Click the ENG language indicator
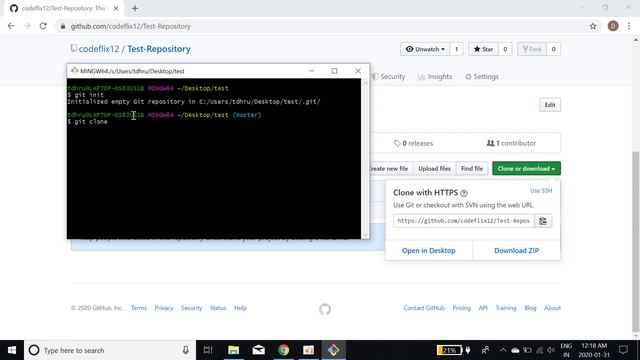Image resolution: width=640 pixels, height=360 pixels. [x=566, y=350]
